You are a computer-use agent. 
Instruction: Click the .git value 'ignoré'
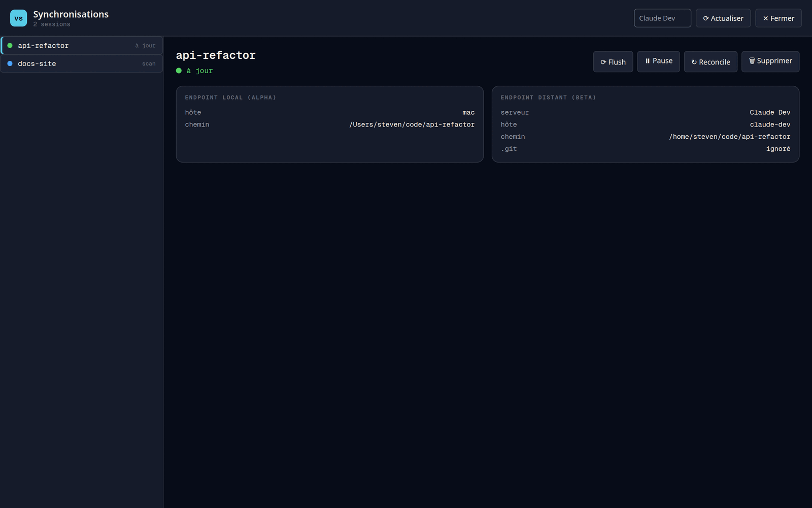coord(778,149)
